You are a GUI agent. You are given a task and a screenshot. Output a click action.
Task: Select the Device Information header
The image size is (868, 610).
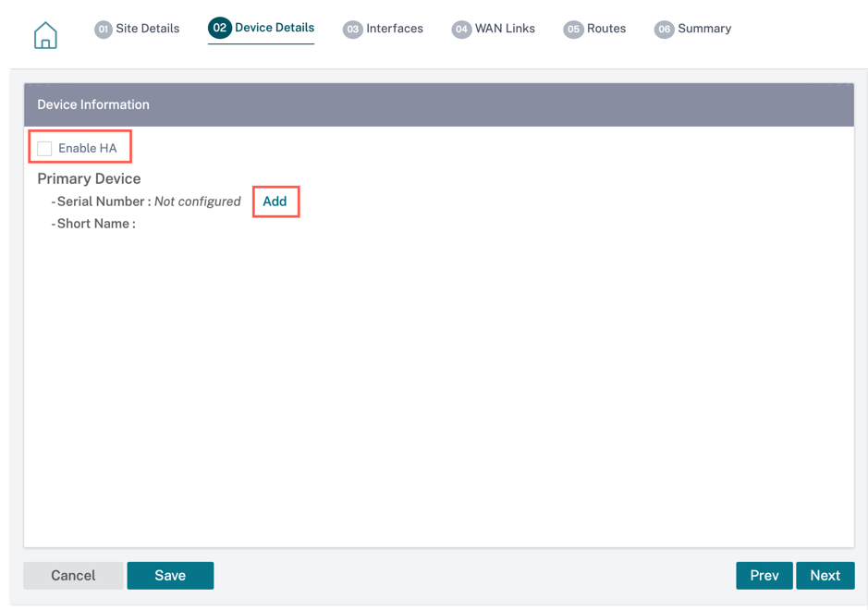[x=439, y=104]
